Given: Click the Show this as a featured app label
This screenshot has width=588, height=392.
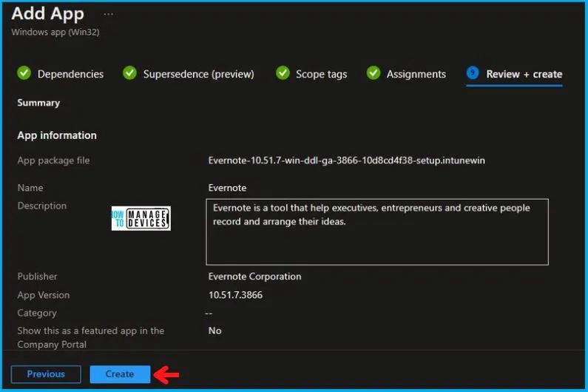Looking at the screenshot, I should click(x=91, y=337).
